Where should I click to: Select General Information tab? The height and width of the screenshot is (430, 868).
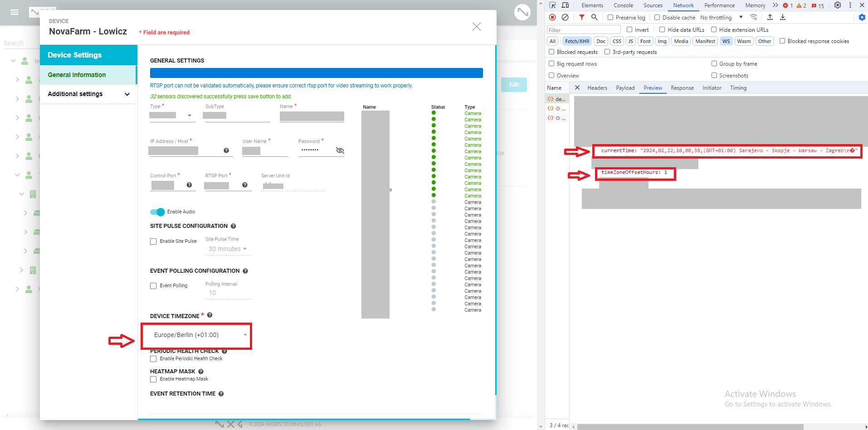point(88,75)
